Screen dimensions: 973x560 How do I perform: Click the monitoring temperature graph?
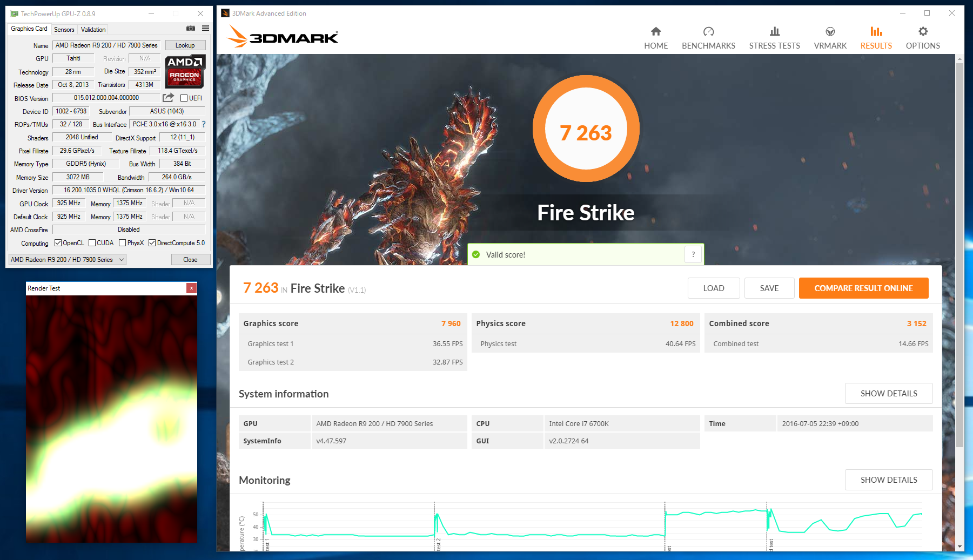tap(592, 525)
